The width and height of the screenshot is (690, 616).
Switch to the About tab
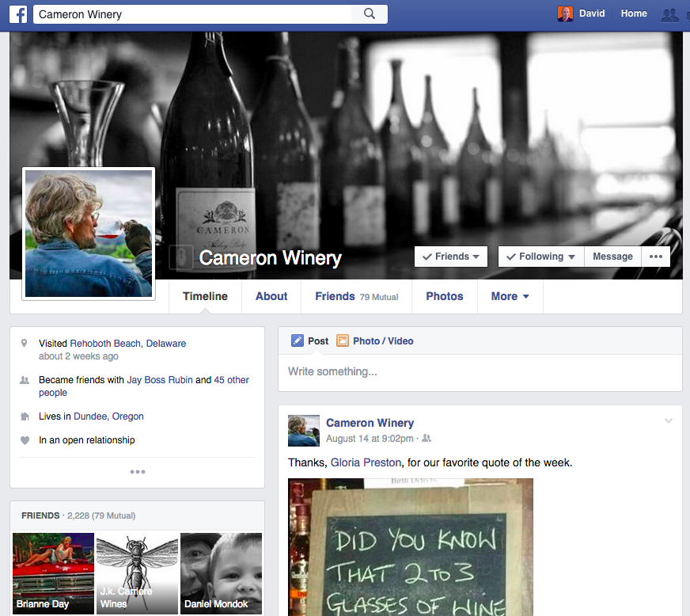click(271, 296)
